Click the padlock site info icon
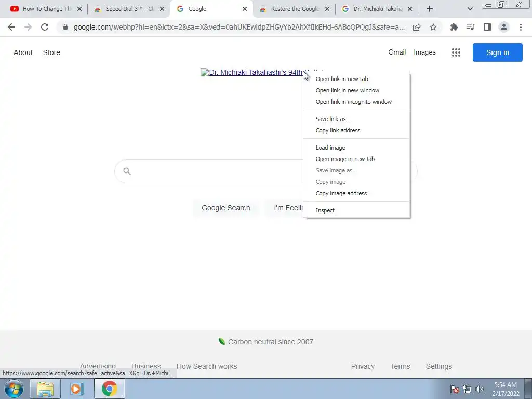This screenshot has width=532, height=399. click(65, 27)
